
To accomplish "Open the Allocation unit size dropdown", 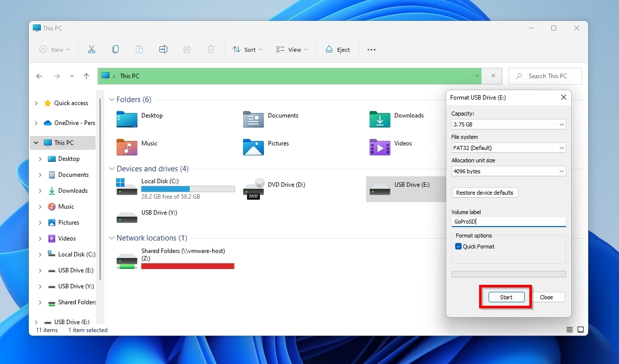I will coord(508,171).
